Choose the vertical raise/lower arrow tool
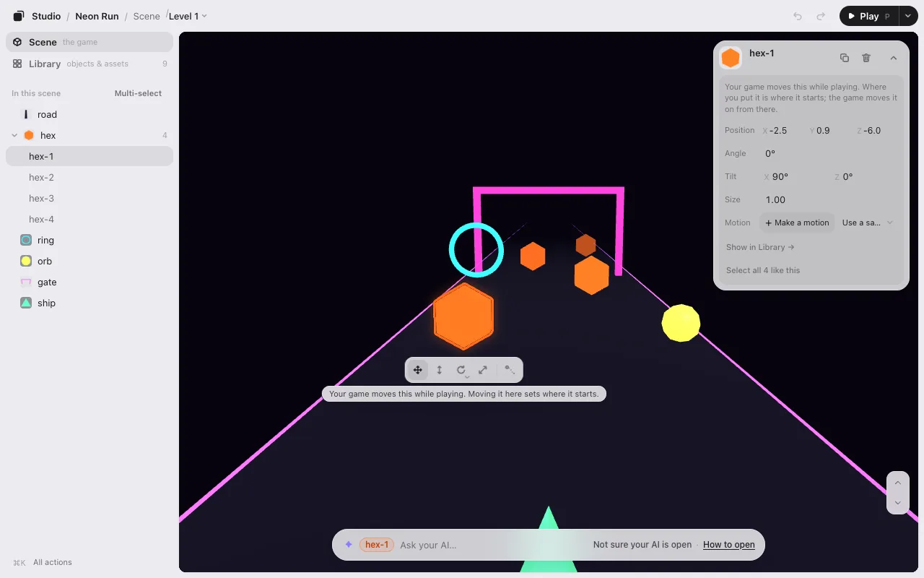The width and height of the screenshot is (924, 578). (440, 370)
